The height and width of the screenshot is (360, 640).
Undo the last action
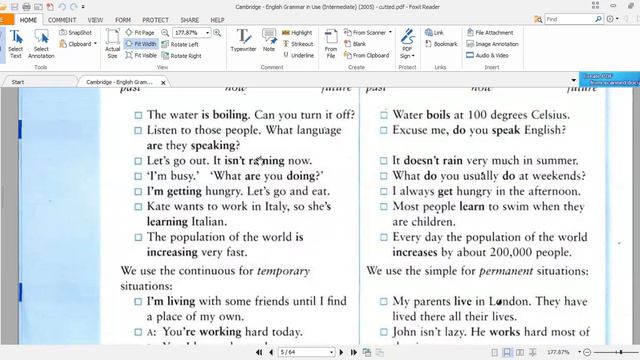62,7
